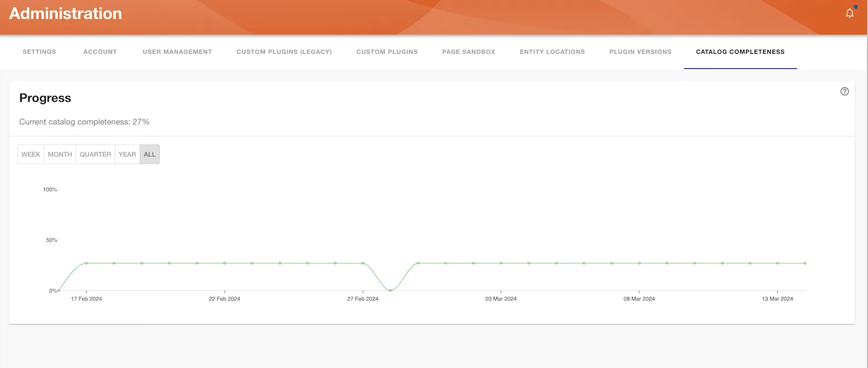Screen dimensions: 868x368
Task: Open notifications via the bell icon
Action: coord(849,12)
